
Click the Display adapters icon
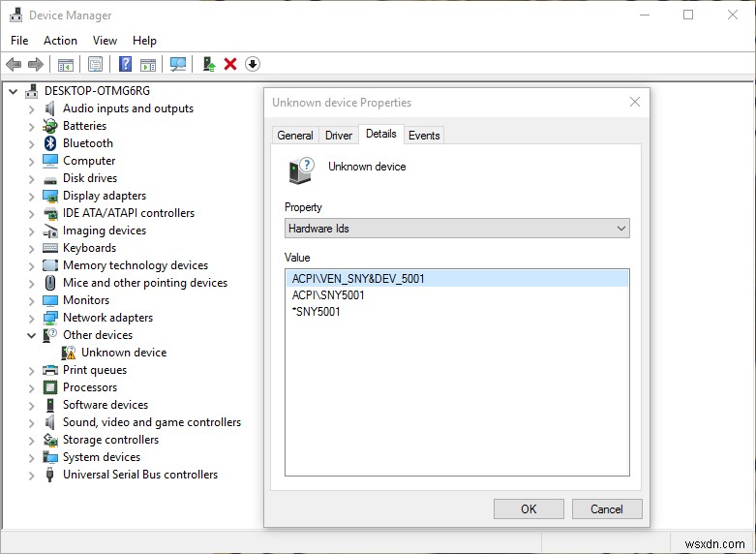50,196
